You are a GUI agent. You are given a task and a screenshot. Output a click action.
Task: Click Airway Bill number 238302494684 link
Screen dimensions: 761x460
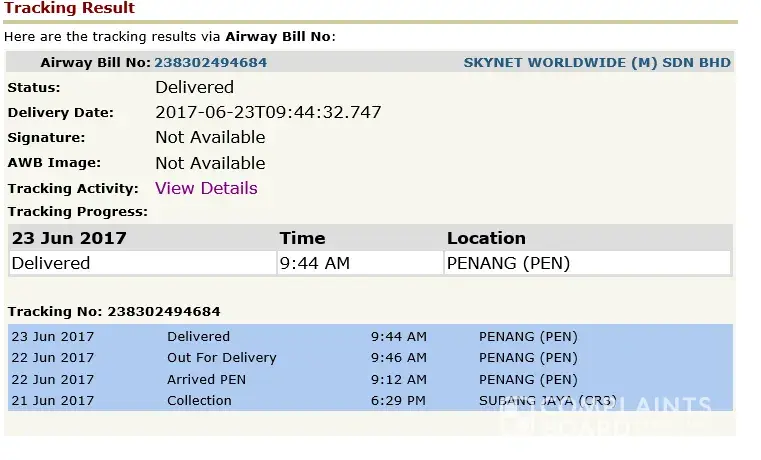[x=210, y=63]
